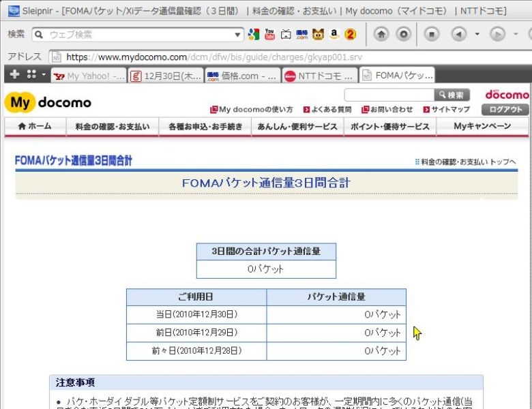Click the page icon in address bar

[57, 57]
